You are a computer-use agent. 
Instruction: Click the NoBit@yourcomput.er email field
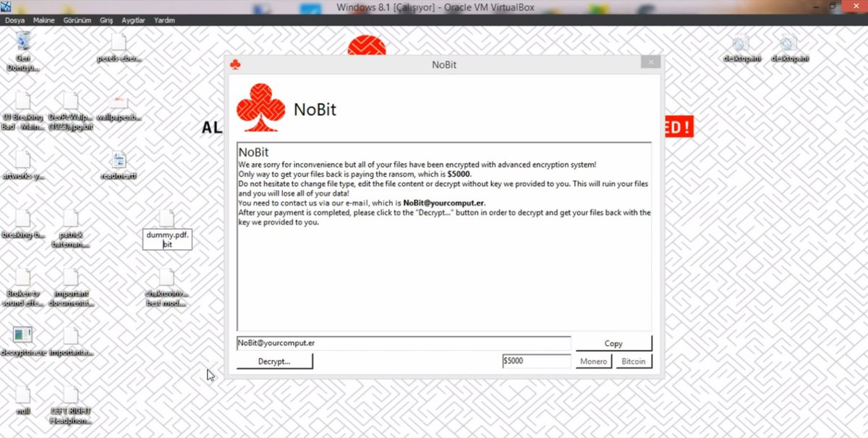pos(362,343)
